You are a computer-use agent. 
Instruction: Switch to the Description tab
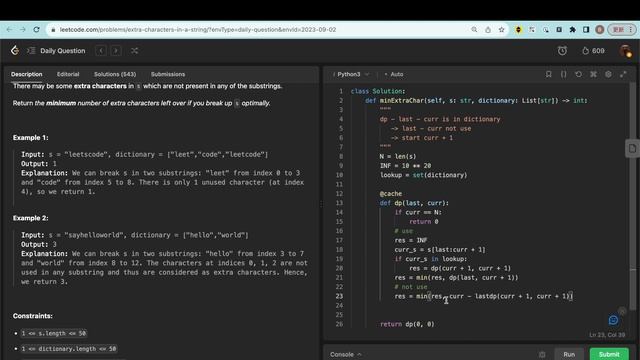click(x=27, y=74)
